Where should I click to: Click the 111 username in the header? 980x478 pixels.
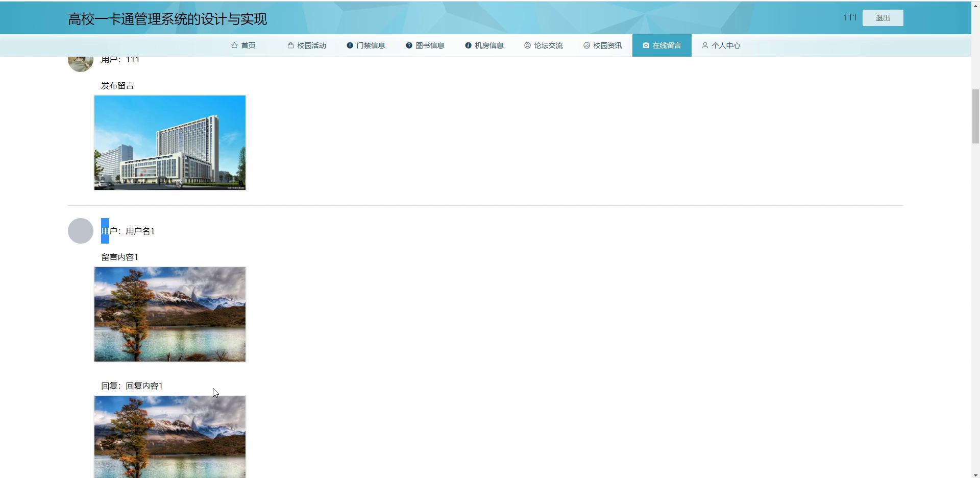coord(850,17)
